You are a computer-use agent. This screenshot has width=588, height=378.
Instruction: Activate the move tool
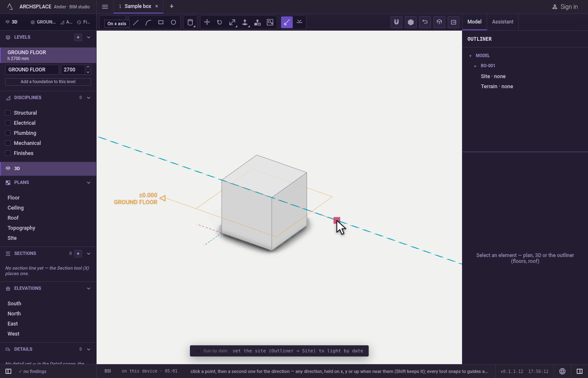tap(207, 22)
